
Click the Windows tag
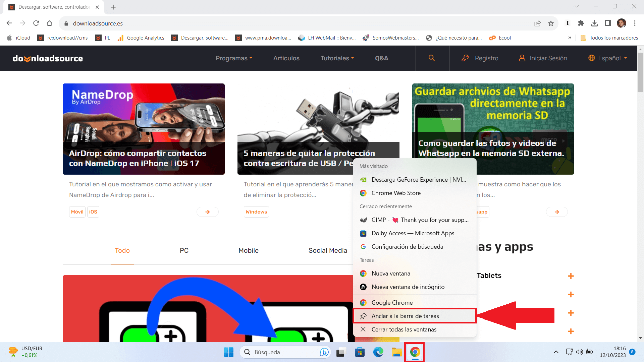coord(256,212)
